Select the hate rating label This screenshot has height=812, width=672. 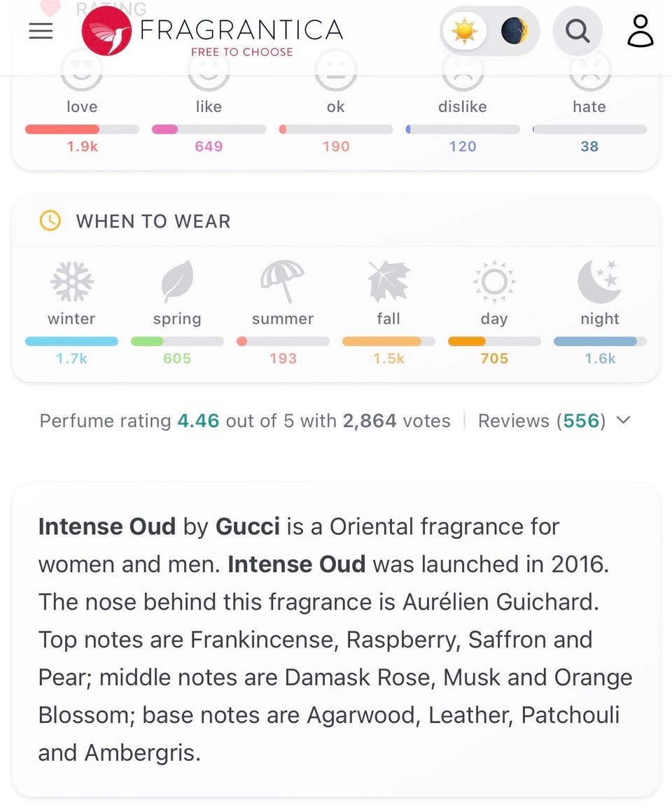click(589, 106)
